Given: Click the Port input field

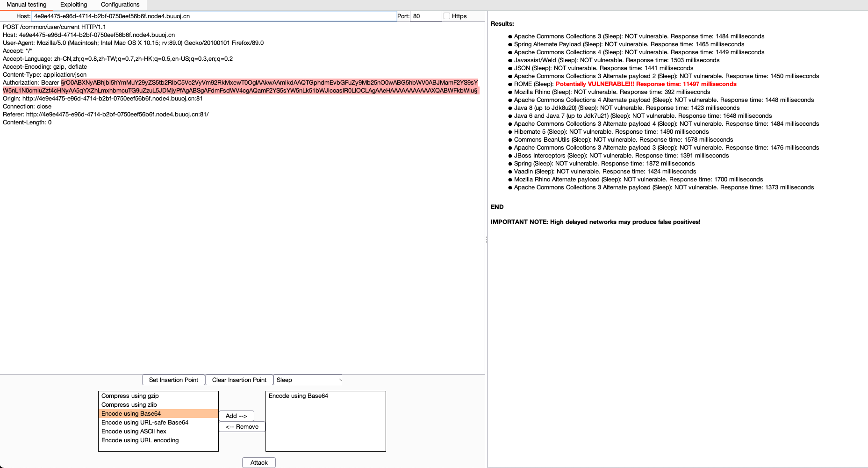Looking at the screenshot, I should click(x=425, y=16).
